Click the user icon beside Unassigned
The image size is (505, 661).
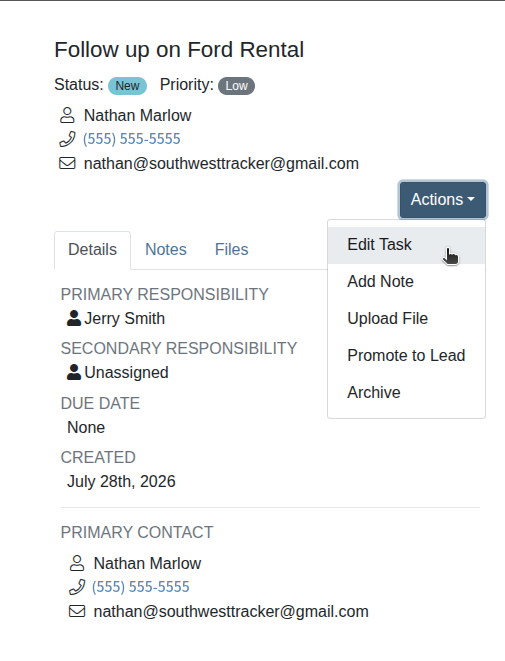coord(74,372)
